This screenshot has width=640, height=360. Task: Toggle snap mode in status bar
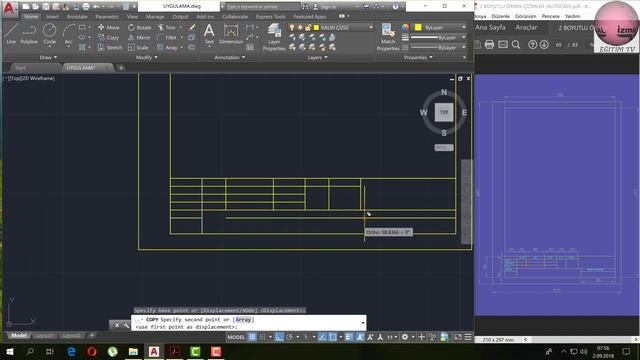(x=262, y=337)
